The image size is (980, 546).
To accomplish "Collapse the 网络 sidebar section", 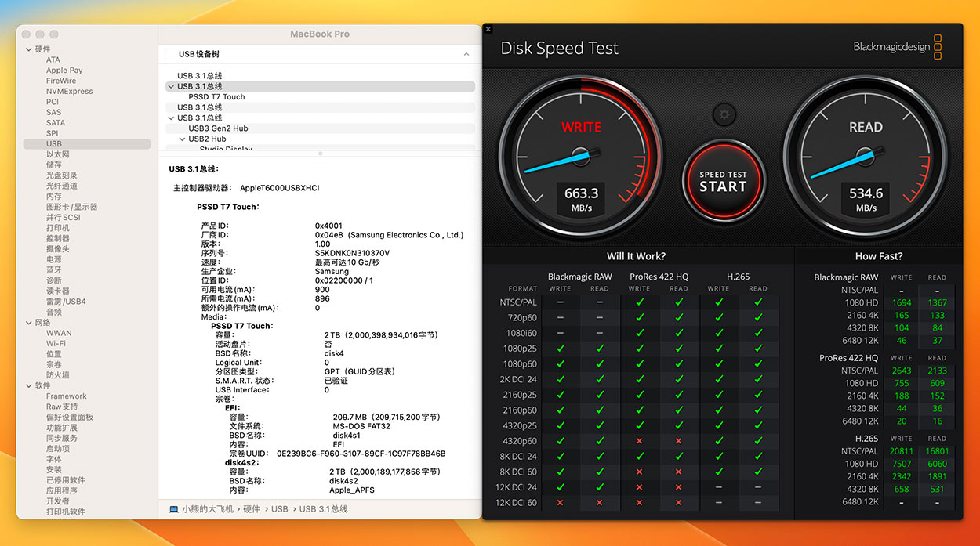I will (x=28, y=323).
